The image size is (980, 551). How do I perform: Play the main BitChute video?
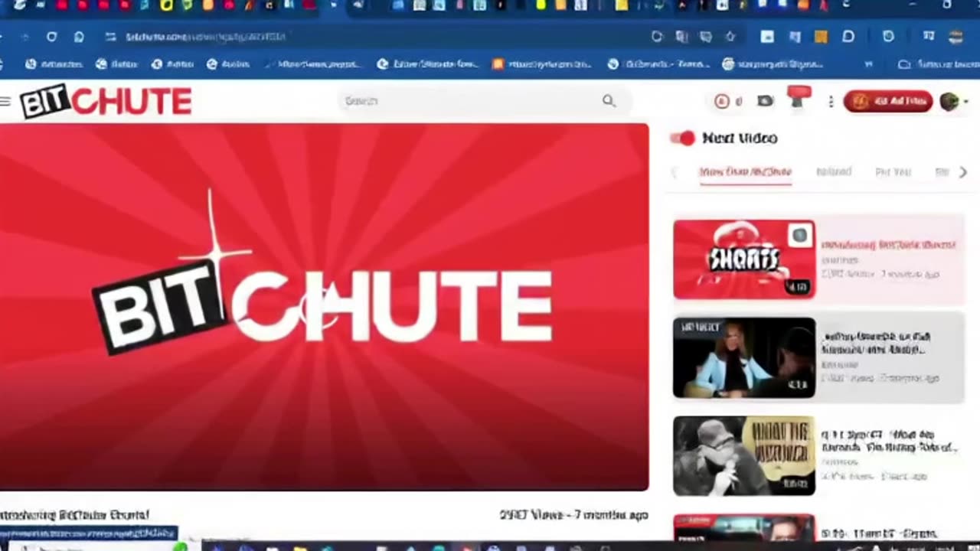point(324,307)
